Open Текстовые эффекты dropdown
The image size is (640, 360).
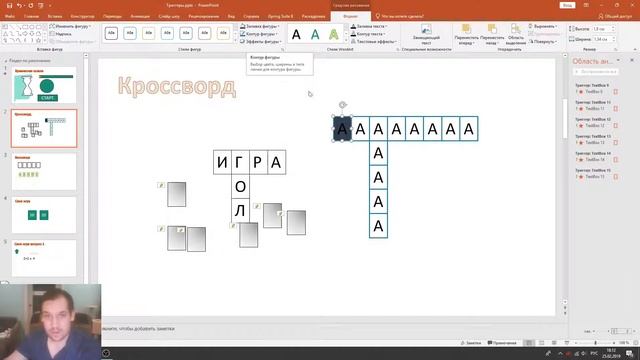[374, 42]
